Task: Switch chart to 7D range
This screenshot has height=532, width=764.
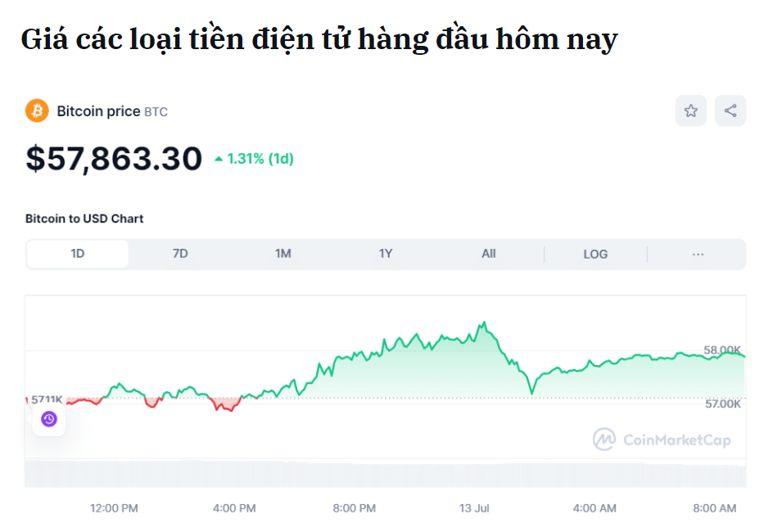Action: coord(180,254)
